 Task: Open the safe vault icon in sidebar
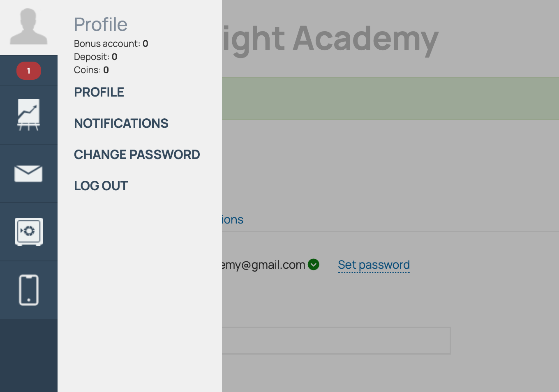click(x=28, y=232)
